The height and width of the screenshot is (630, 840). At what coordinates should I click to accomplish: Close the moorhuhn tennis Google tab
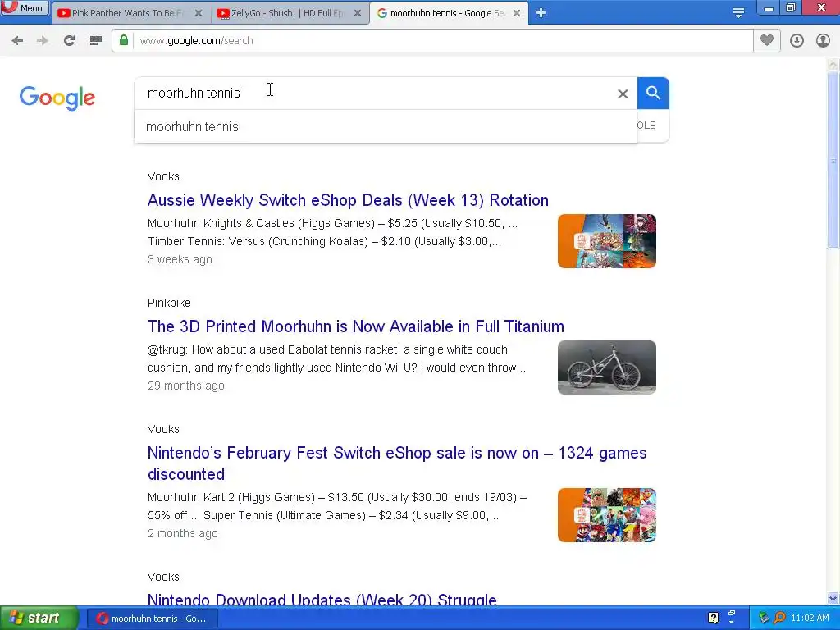pyautogui.click(x=517, y=13)
